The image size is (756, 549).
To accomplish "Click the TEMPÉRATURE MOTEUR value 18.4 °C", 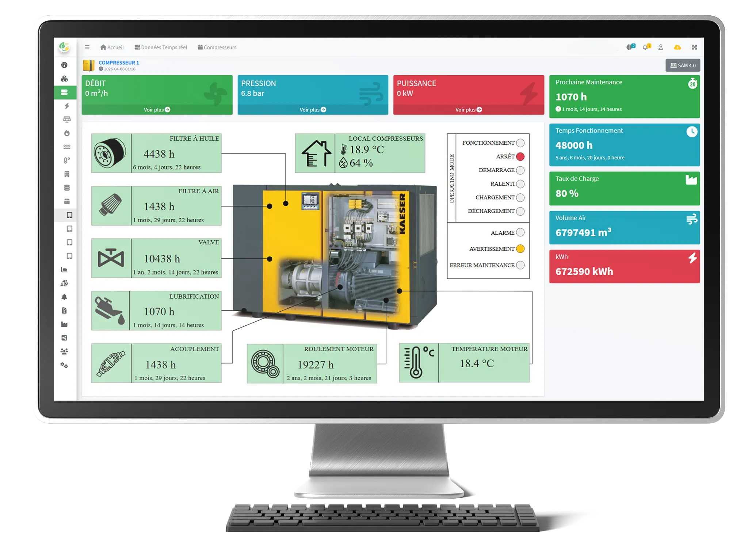I will click(477, 363).
